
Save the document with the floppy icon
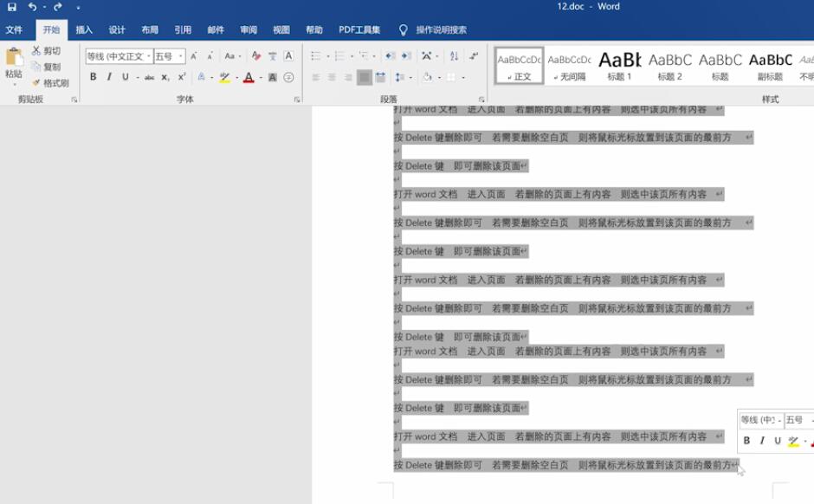11,7
